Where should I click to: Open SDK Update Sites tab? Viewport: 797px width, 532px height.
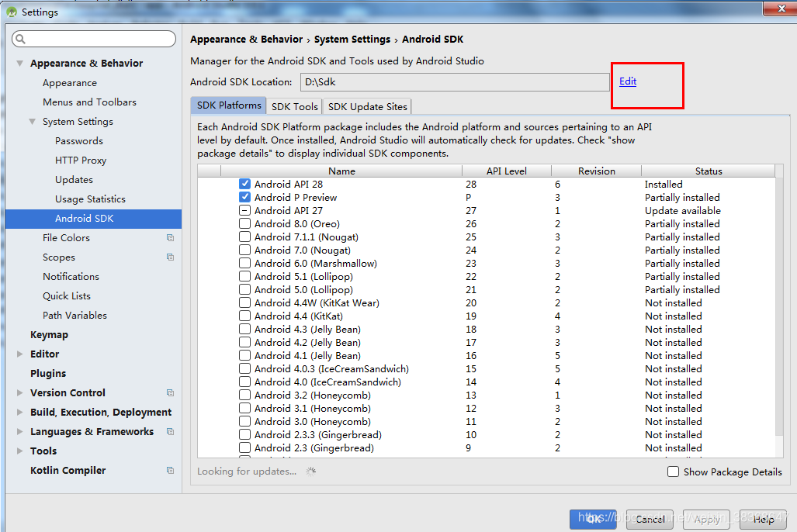(x=368, y=107)
